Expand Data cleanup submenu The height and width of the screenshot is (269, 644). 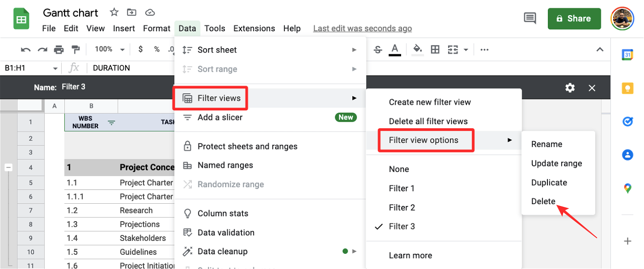[x=270, y=252]
